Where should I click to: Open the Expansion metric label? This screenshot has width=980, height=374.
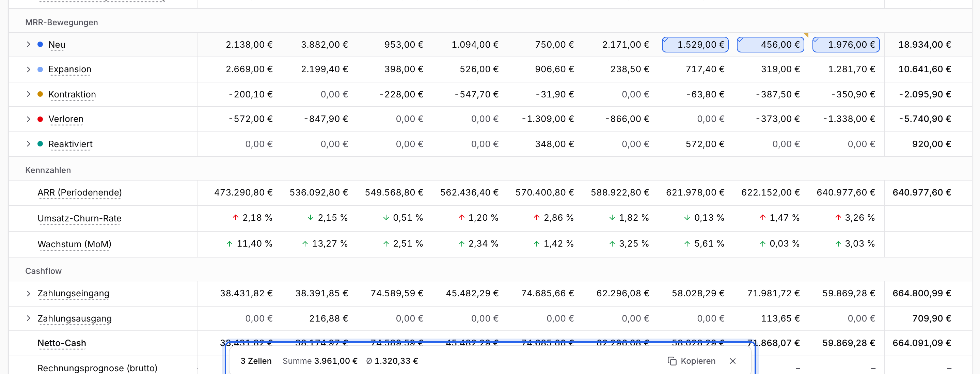pyautogui.click(x=70, y=69)
